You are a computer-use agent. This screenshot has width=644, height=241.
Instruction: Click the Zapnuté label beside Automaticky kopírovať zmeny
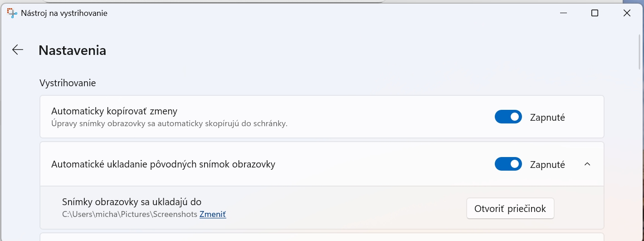pyautogui.click(x=547, y=118)
